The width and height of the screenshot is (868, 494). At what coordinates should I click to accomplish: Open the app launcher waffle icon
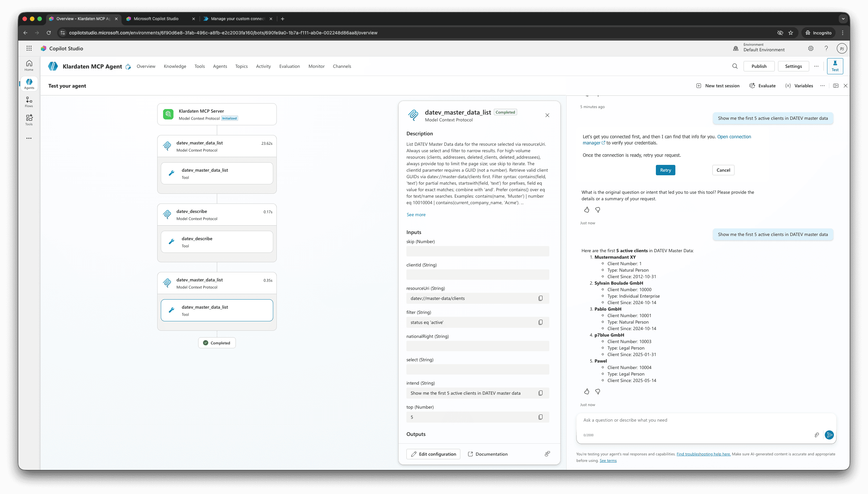pyautogui.click(x=29, y=48)
